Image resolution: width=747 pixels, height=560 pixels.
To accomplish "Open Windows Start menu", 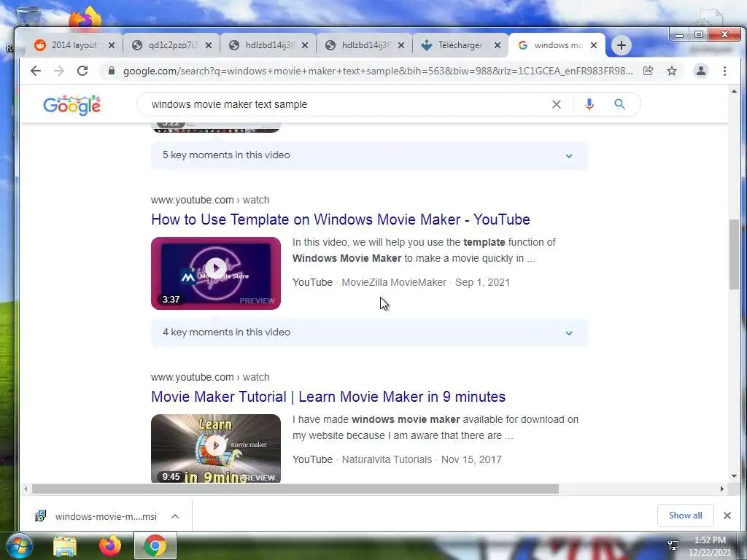I will point(20,546).
